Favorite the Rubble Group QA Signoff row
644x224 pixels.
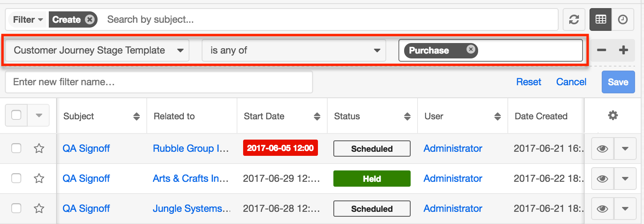tap(39, 149)
